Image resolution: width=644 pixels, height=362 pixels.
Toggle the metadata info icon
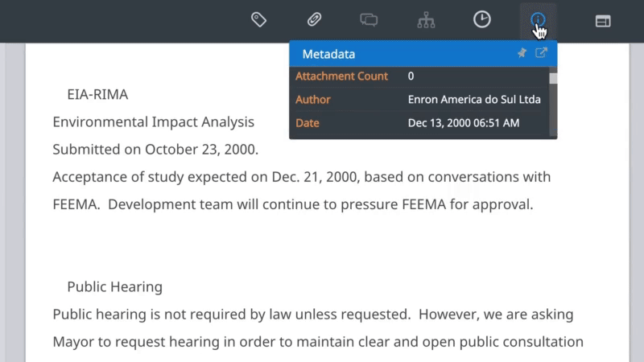pyautogui.click(x=538, y=19)
